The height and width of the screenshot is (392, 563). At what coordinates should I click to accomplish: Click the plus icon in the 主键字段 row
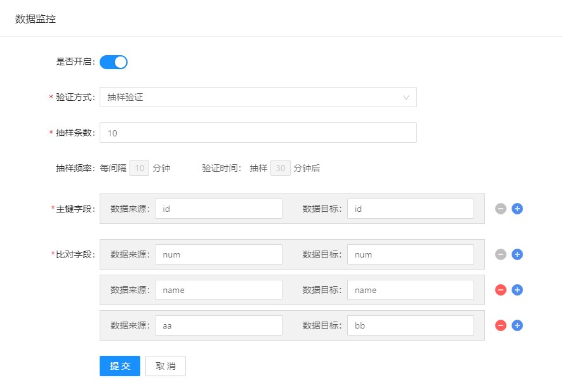click(x=517, y=209)
